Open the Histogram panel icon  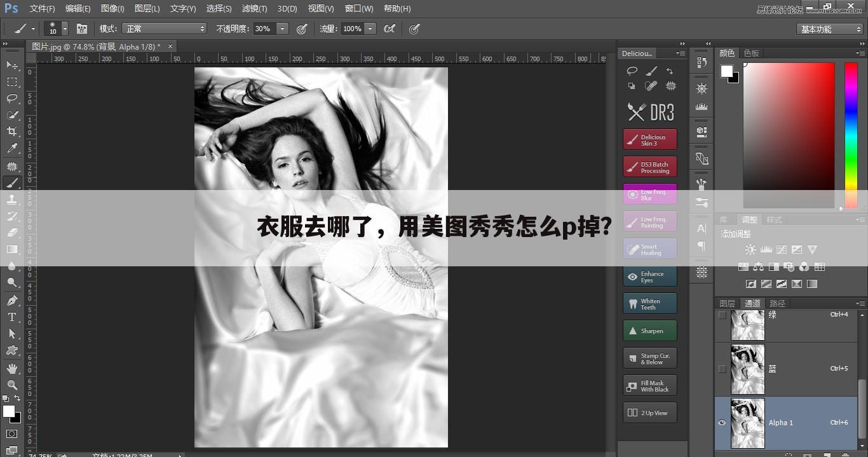click(702, 107)
